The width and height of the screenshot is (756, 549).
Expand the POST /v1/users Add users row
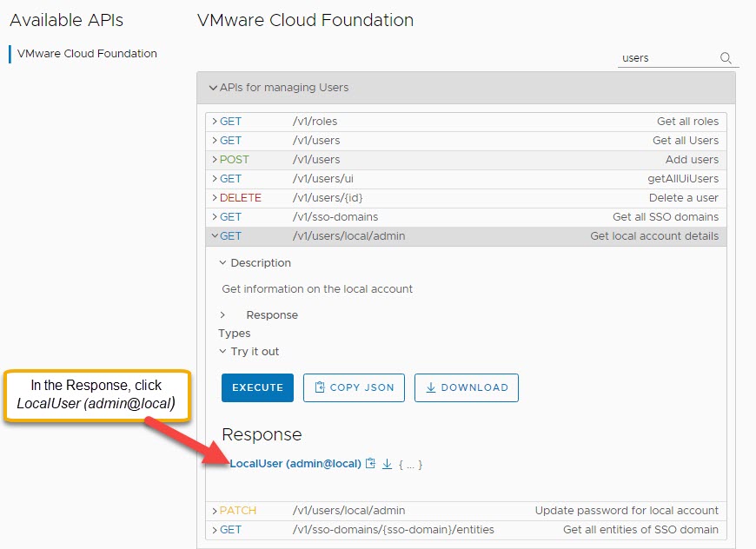[x=215, y=160]
